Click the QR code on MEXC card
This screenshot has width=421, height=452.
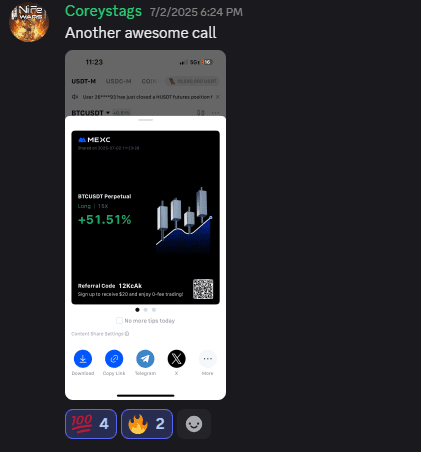(x=203, y=289)
